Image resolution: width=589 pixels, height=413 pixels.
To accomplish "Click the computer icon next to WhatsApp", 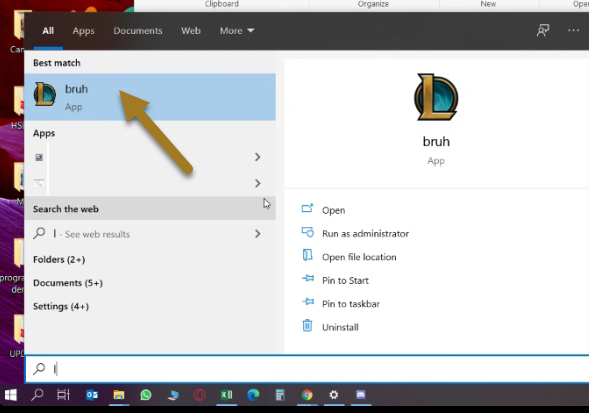I will (x=173, y=395).
